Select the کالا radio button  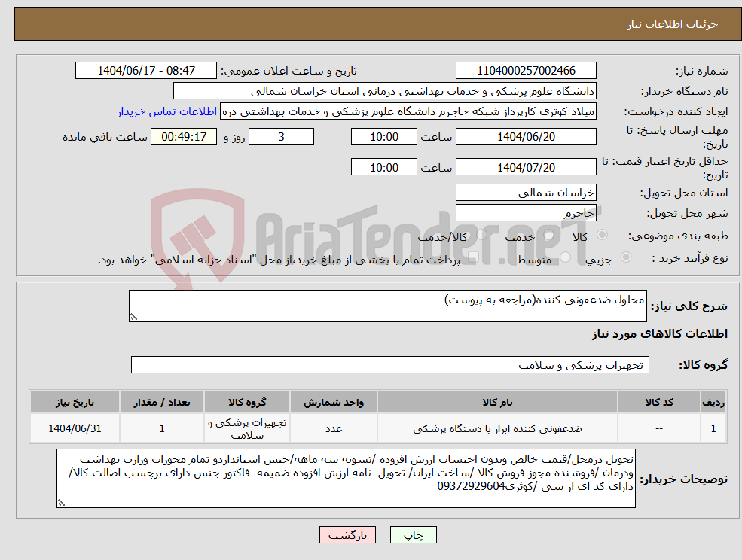[602, 236]
